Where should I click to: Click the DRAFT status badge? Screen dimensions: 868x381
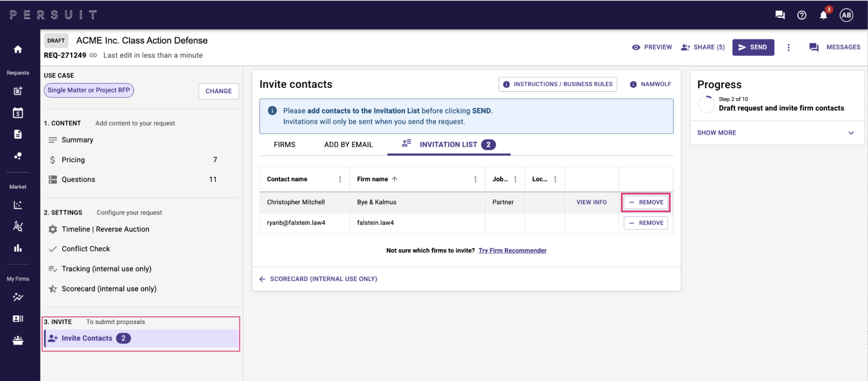[x=56, y=41]
